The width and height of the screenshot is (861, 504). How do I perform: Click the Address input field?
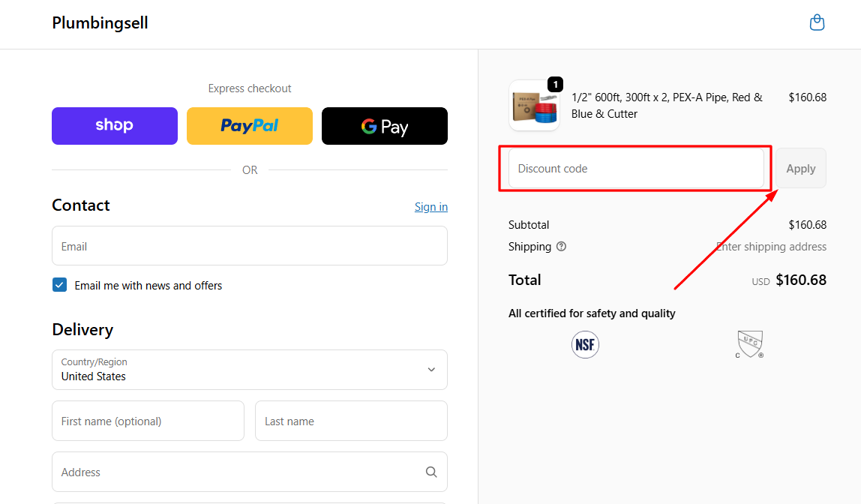(250, 472)
